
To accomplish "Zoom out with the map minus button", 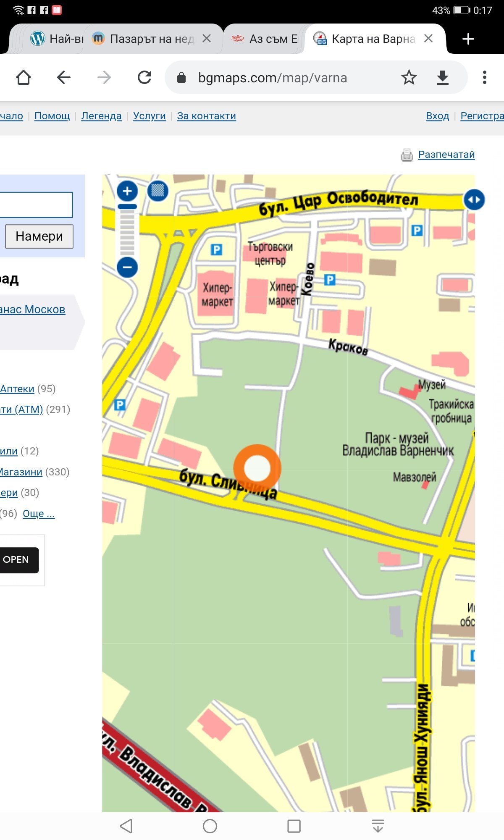I will [127, 267].
